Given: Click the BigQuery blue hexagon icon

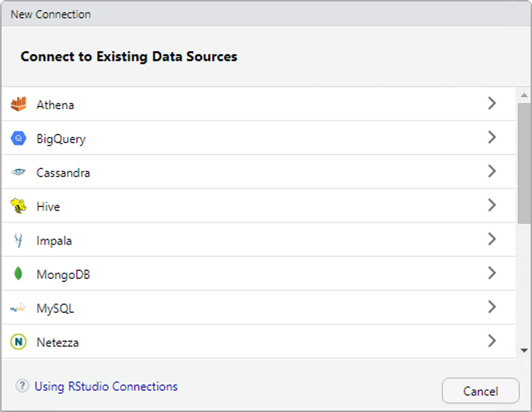Looking at the screenshot, I should coord(18,138).
